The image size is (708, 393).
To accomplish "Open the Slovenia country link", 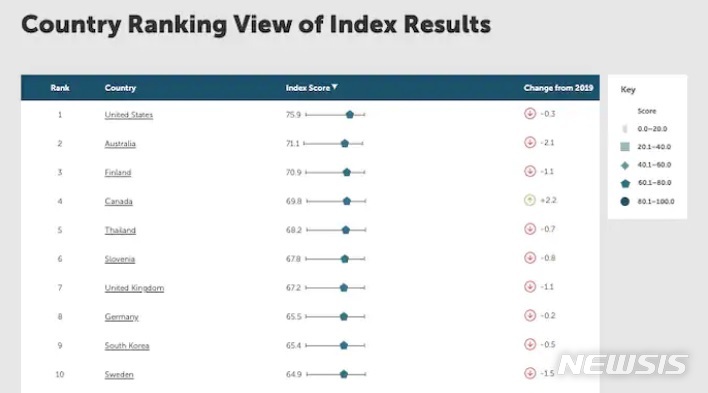I will click(x=120, y=259).
